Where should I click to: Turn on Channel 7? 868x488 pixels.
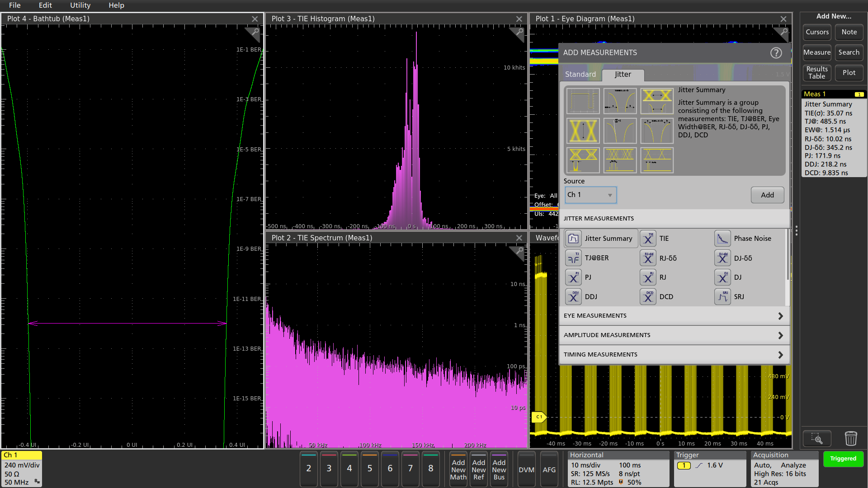coord(410,469)
